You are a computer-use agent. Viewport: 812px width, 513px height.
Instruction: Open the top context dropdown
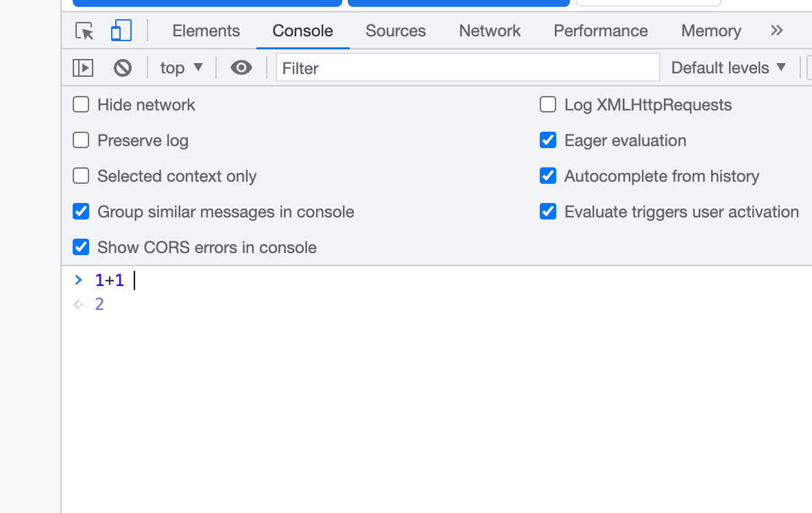click(182, 68)
